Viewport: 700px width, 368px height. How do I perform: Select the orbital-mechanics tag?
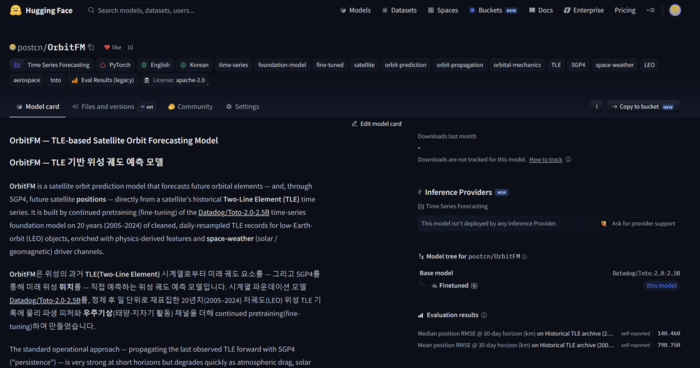pos(517,65)
